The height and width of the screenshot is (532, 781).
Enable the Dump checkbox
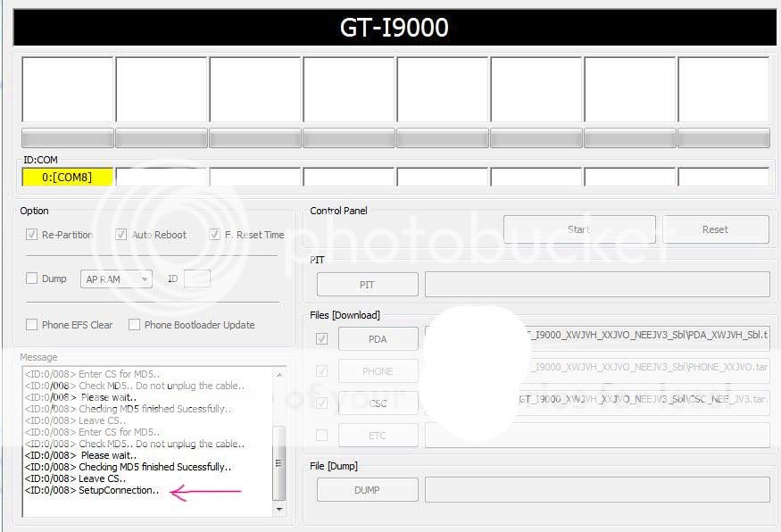pos(32,278)
